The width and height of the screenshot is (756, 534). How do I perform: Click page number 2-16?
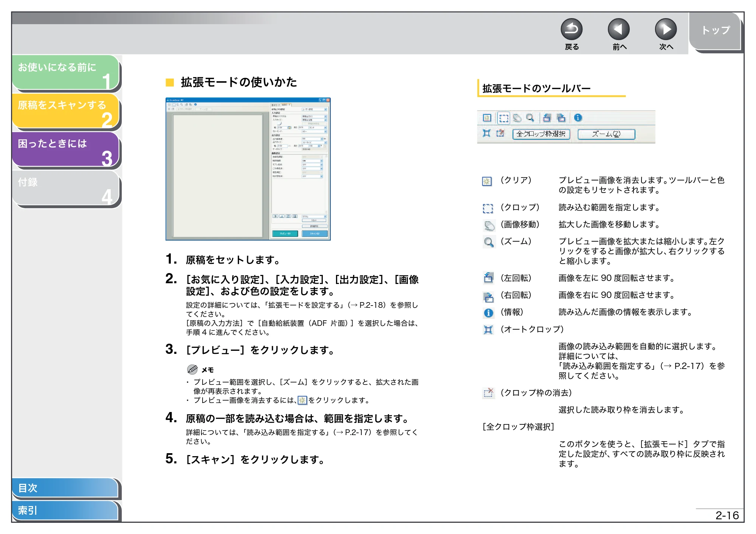[727, 515]
